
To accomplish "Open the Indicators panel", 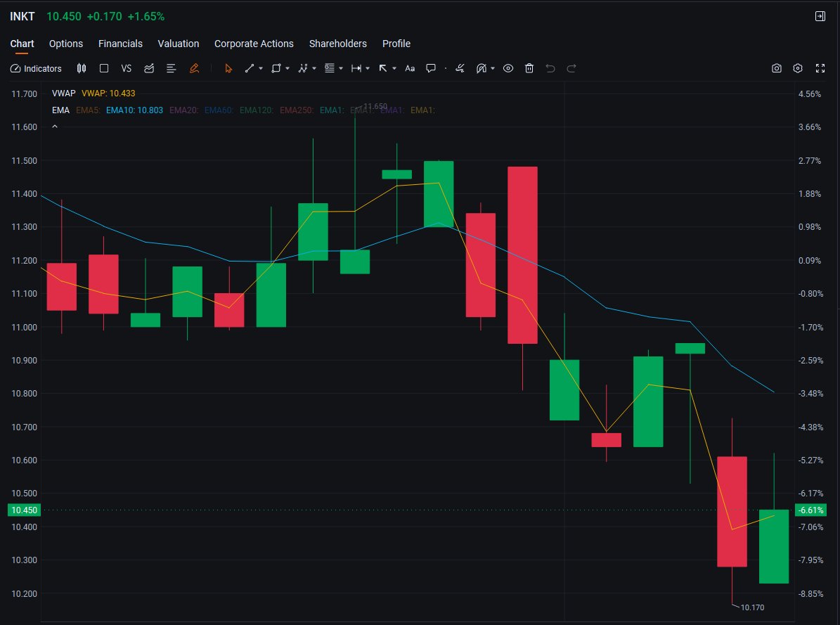I will (36, 69).
